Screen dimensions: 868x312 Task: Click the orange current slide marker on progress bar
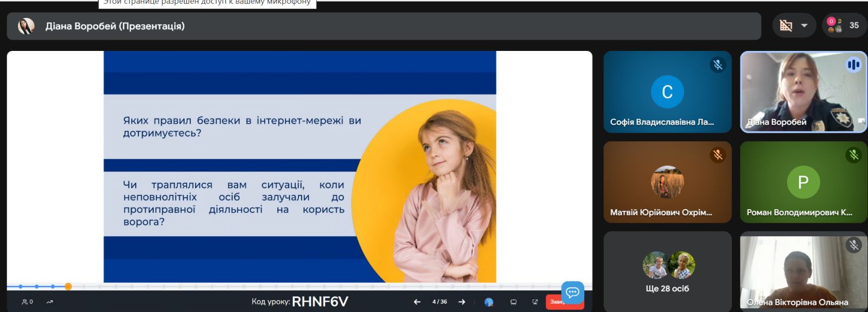coord(68,286)
